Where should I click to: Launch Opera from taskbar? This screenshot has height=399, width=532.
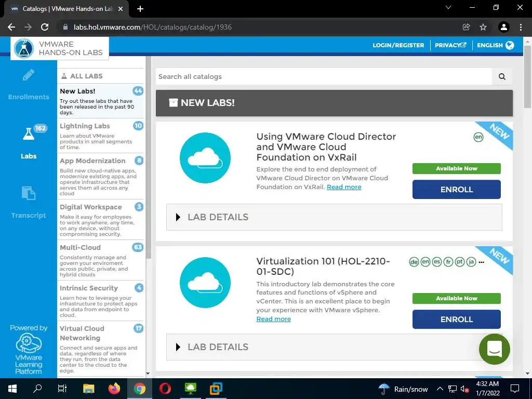click(x=165, y=389)
